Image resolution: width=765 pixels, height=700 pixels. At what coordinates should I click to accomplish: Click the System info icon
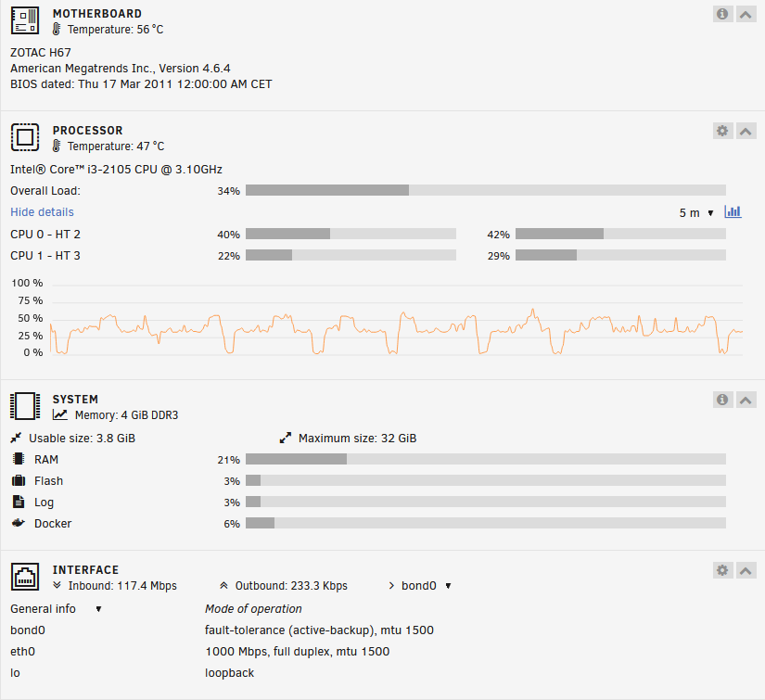722,400
